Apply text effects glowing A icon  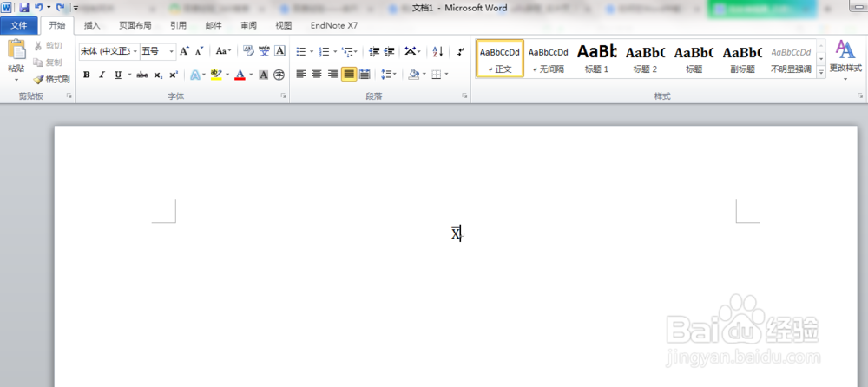pyautogui.click(x=194, y=75)
